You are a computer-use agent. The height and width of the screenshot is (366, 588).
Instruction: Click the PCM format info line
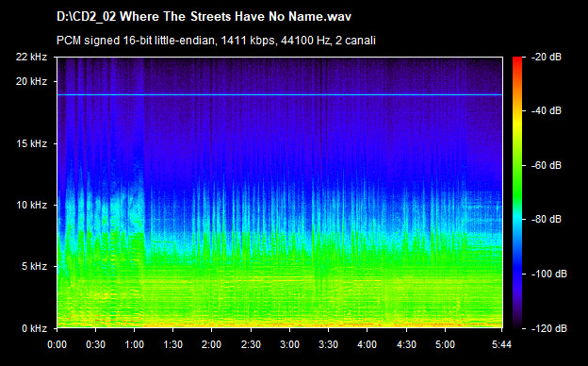click(216, 41)
